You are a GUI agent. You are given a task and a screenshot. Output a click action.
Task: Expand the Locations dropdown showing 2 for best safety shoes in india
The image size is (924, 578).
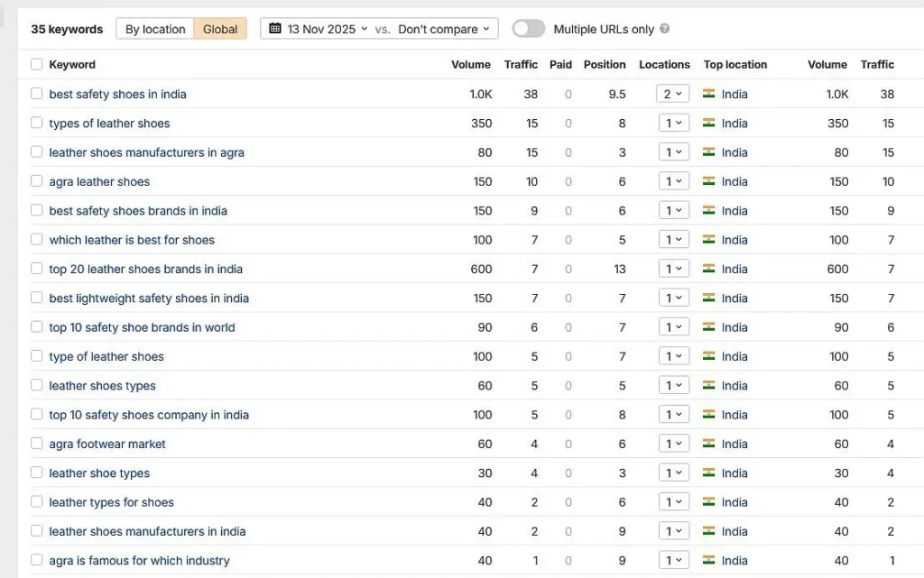(x=674, y=94)
